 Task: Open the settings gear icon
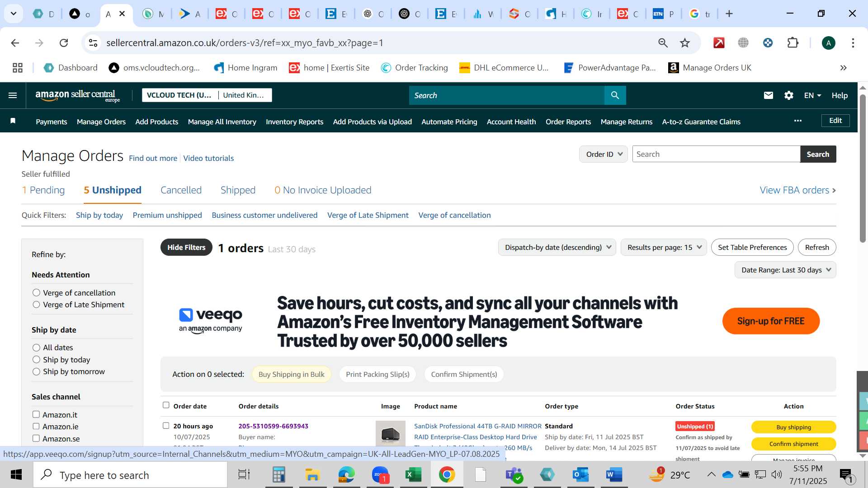(789, 95)
